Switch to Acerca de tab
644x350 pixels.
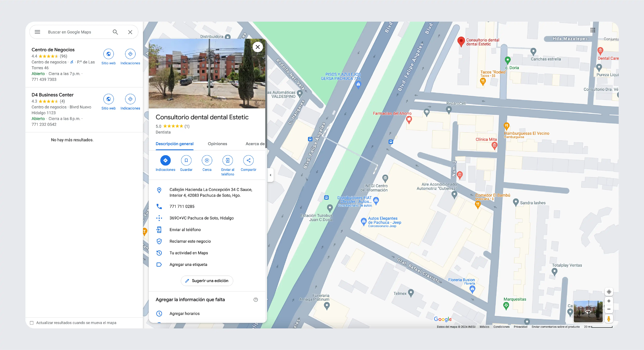tap(255, 144)
